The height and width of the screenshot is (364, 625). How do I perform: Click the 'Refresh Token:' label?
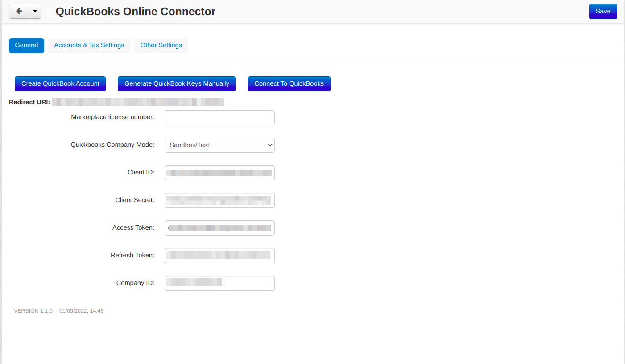(132, 256)
